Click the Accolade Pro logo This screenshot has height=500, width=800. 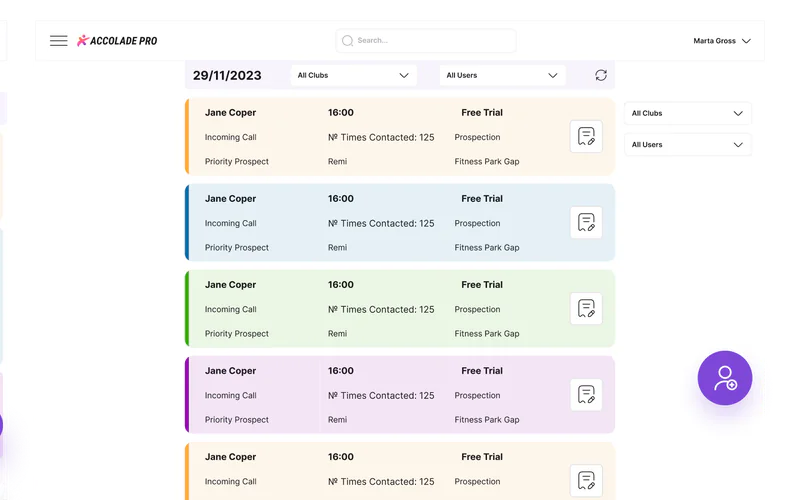[117, 41]
